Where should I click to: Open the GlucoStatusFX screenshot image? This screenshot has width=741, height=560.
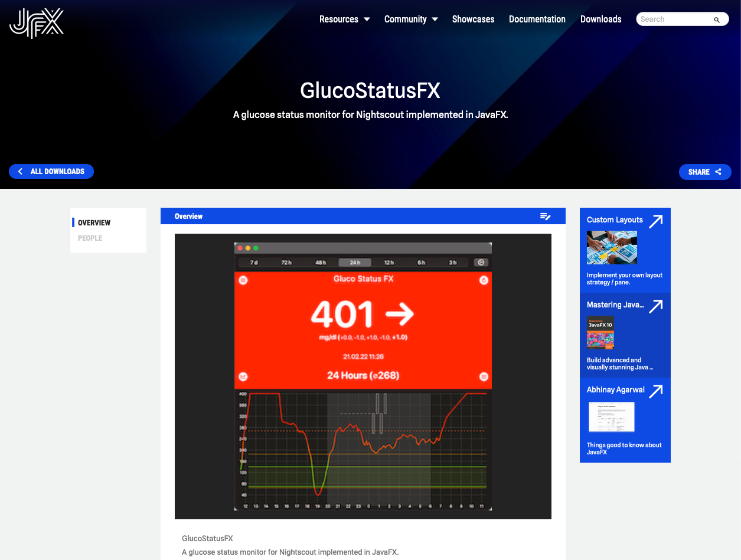[x=363, y=376]
